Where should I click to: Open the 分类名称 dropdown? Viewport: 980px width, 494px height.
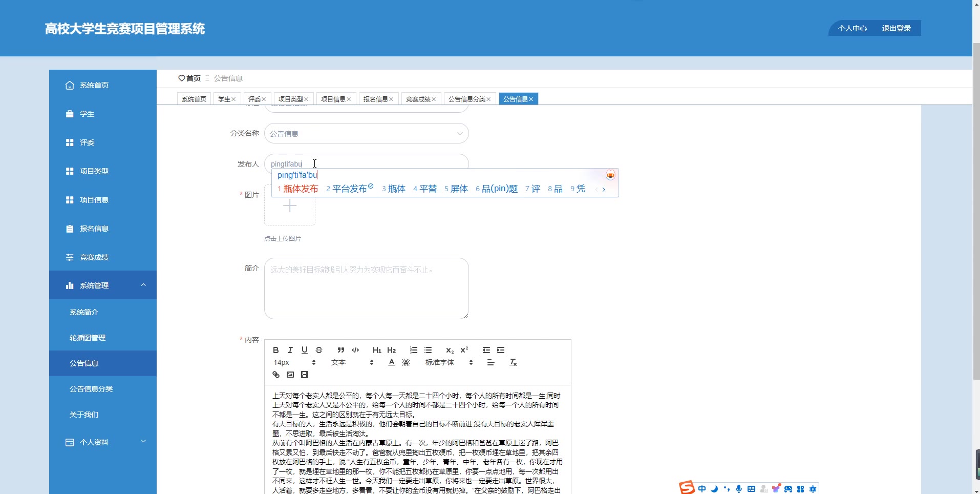(x=367, y=133)
